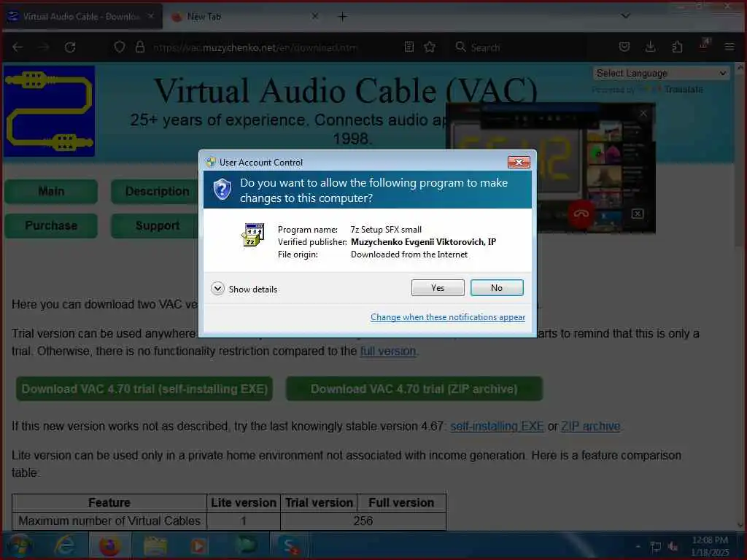Open Change when these notifications appear link
This screenshot has width=747, height=560.
pyautogui.click(x=448, y=317)
